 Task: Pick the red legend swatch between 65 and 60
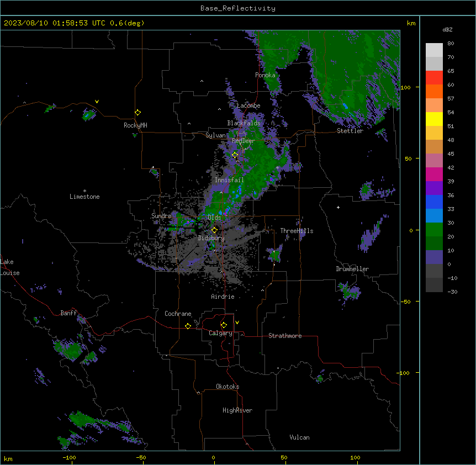[434, 78]
